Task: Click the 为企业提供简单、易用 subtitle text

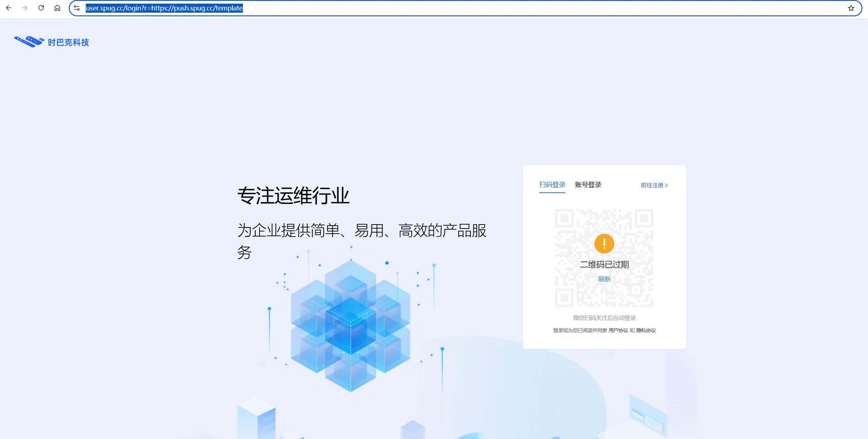Action: (x=362, y=241)
